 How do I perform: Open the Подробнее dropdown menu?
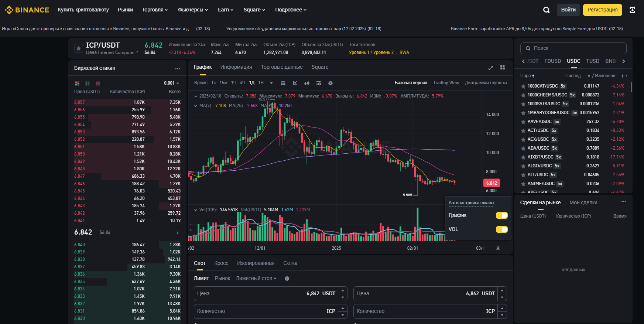click(291, 10)
